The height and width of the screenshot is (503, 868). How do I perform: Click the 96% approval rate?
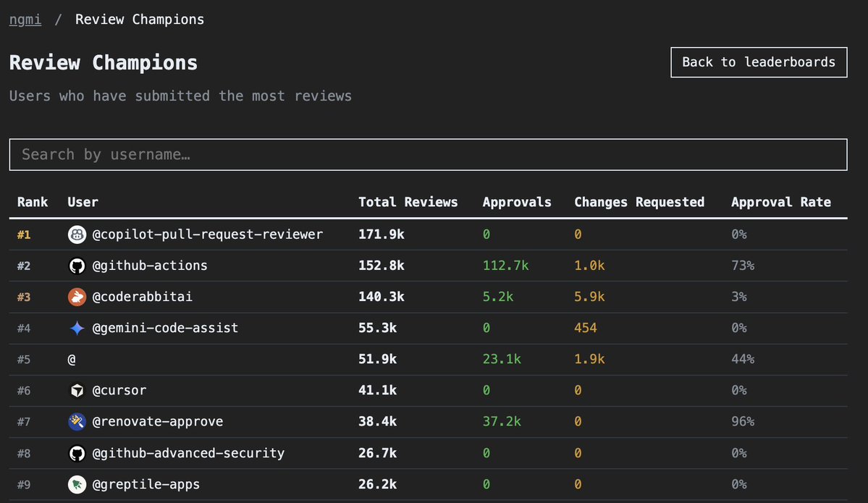[x=743, y=422]
